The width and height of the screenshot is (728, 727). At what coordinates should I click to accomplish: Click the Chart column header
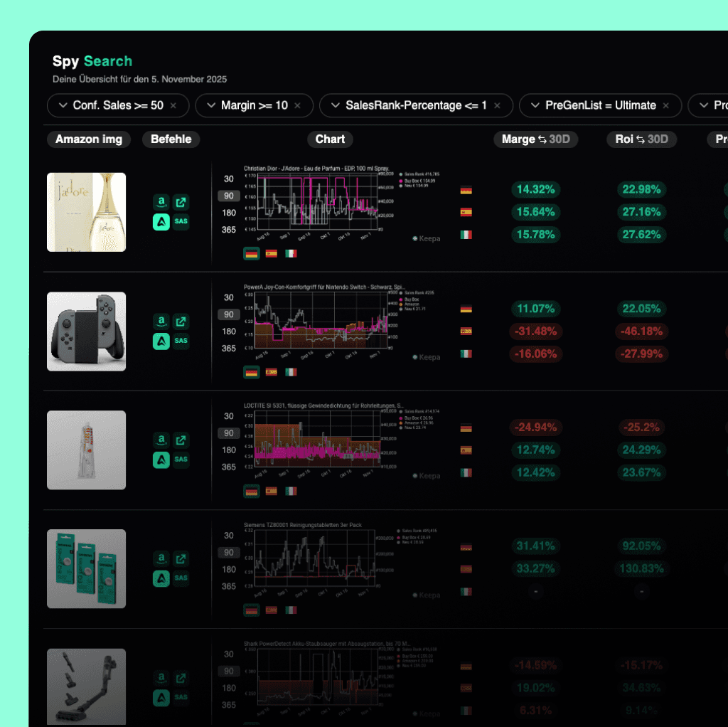pos(330,139)
